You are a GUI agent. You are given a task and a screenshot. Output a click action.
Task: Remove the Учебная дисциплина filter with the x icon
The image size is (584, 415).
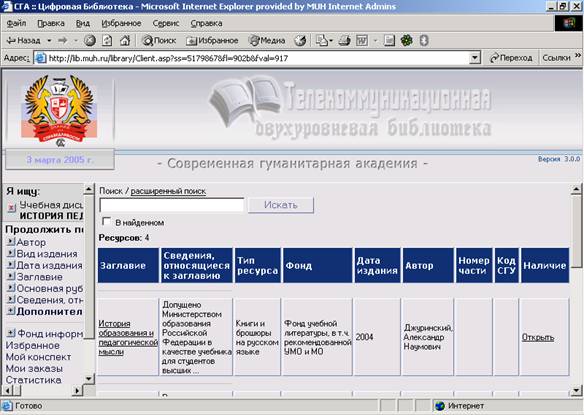(x=12, y=208)
